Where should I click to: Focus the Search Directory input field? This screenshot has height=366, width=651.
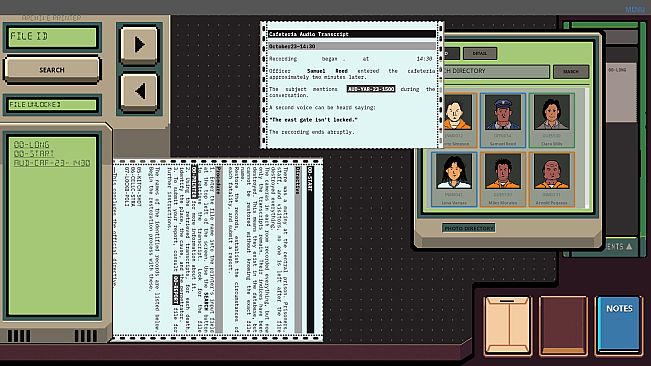(x=496, y=71)
